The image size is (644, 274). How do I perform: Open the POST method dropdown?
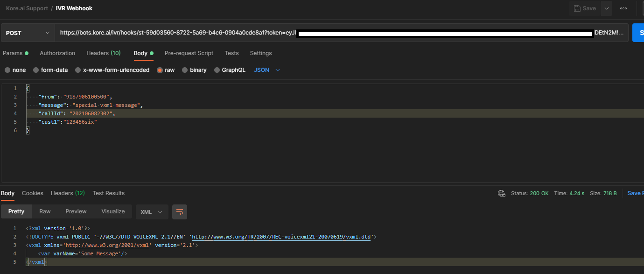[x=28, y=33]
